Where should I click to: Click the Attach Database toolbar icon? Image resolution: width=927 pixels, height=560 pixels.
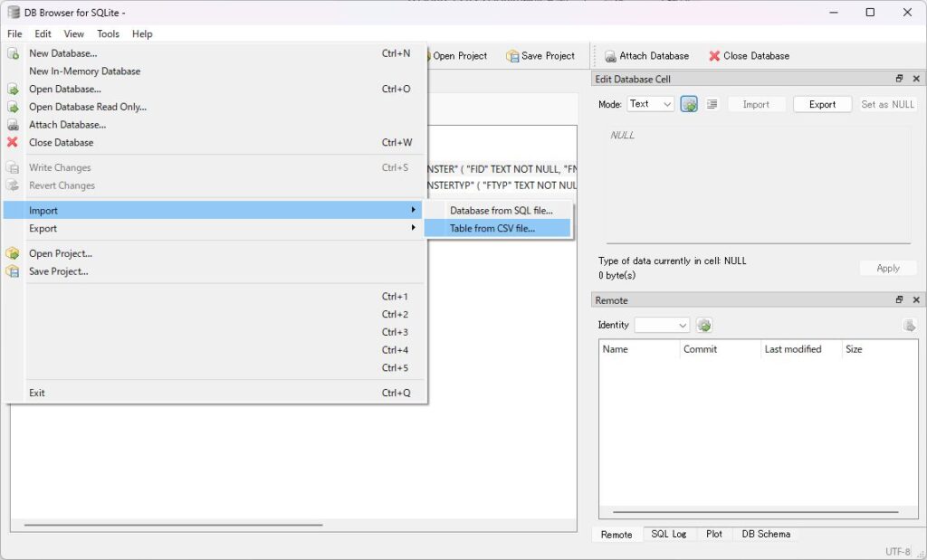coord(610,56)
